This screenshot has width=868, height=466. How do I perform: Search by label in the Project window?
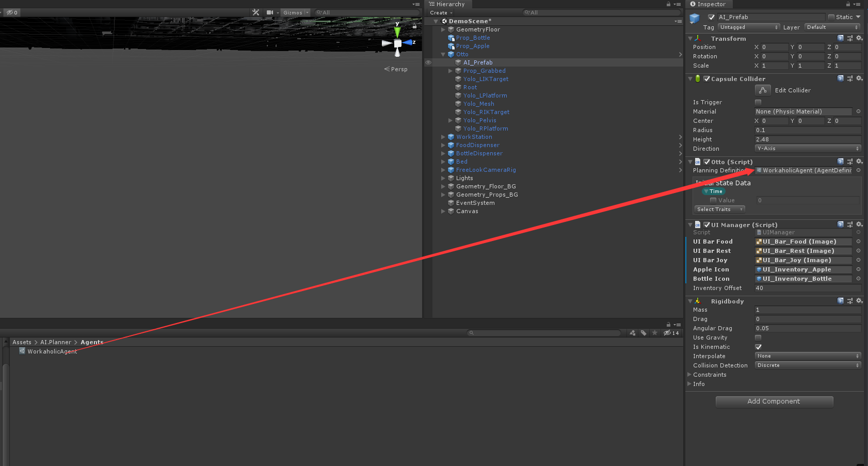point(644,333)
